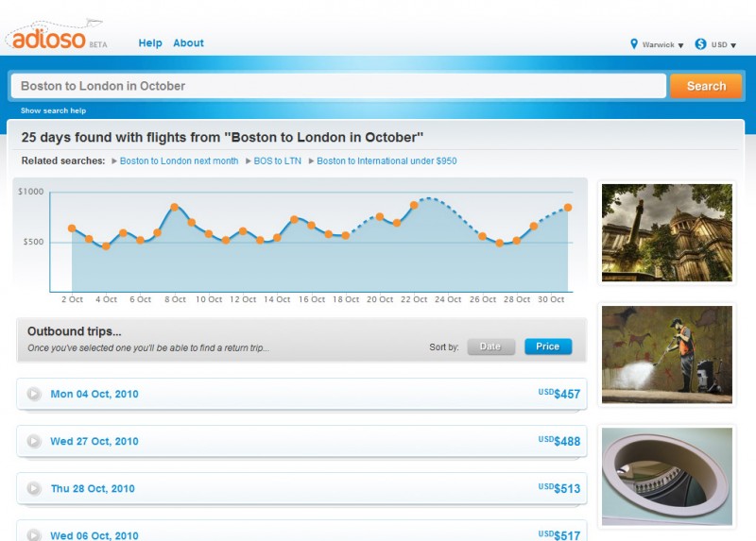Click the 15 Oct chart data point
756x541 pixels.
pyautogui.click(x=294, y=220)
